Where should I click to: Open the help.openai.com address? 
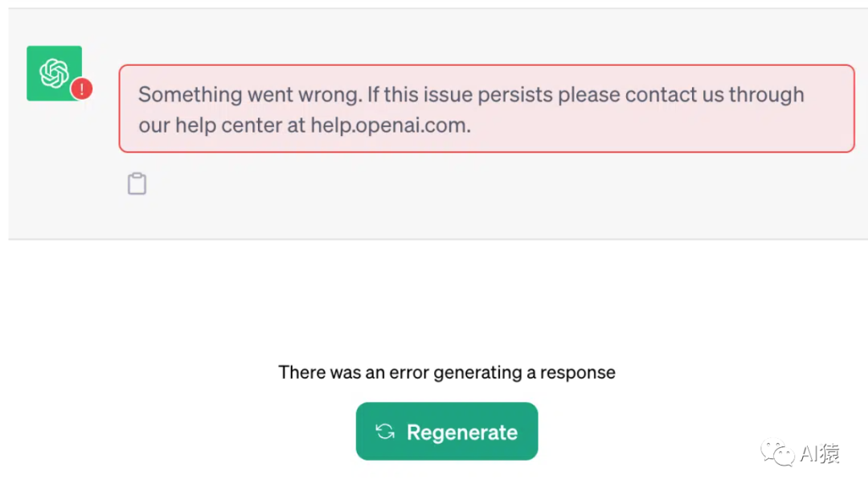tap(390, 126)
